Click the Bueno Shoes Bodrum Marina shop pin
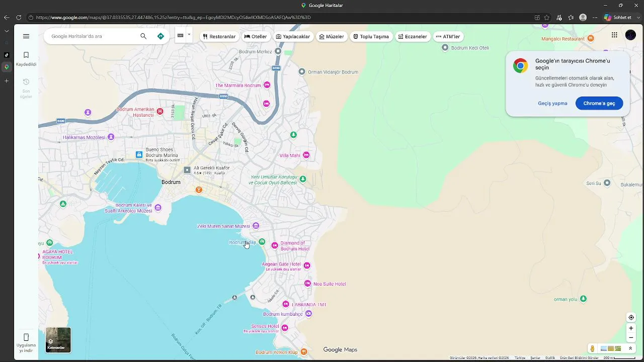The height and width of the screenshot is (362, 644). click(x=139, y=154)
